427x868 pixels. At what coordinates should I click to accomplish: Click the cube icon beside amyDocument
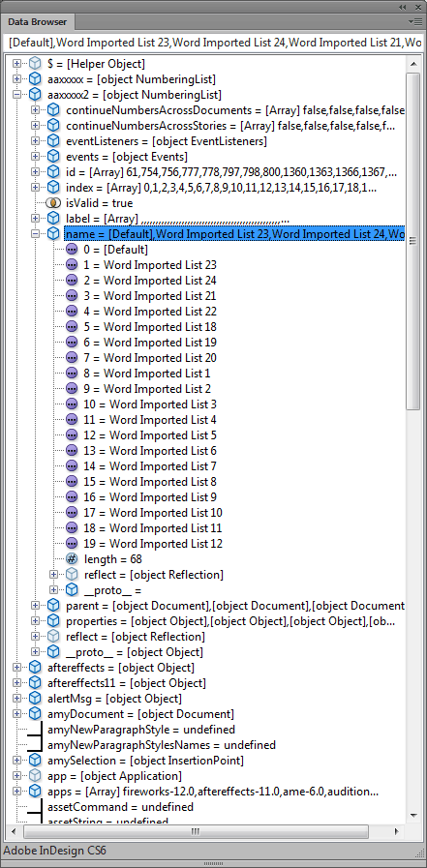coord(35,714)
